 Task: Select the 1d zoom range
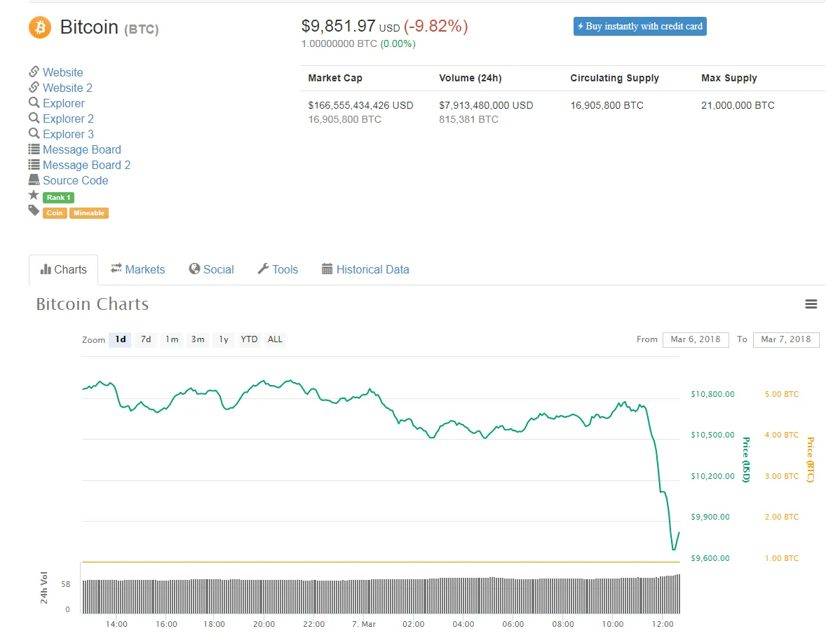click(x=120, y=339)
